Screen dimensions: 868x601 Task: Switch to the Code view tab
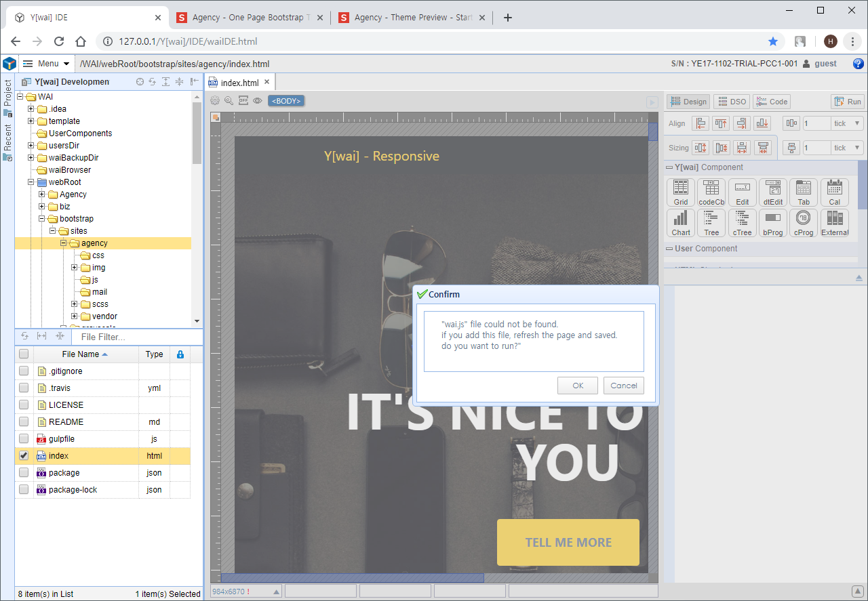pos(771,102)
